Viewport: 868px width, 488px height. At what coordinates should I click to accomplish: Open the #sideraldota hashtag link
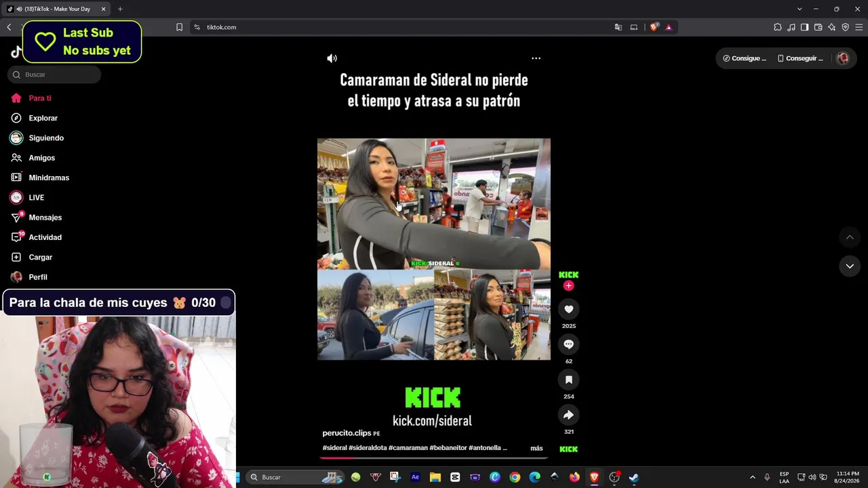click(368, 448)
